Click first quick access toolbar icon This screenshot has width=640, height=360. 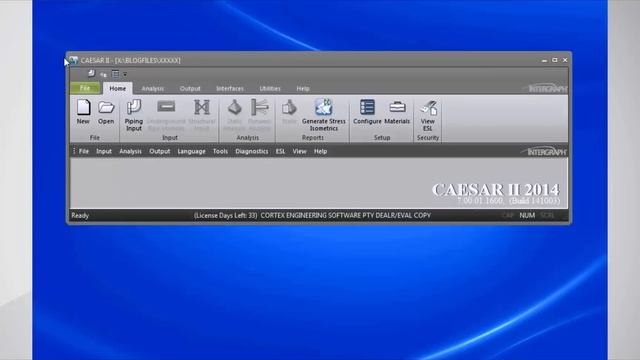[x=91, y=73]
